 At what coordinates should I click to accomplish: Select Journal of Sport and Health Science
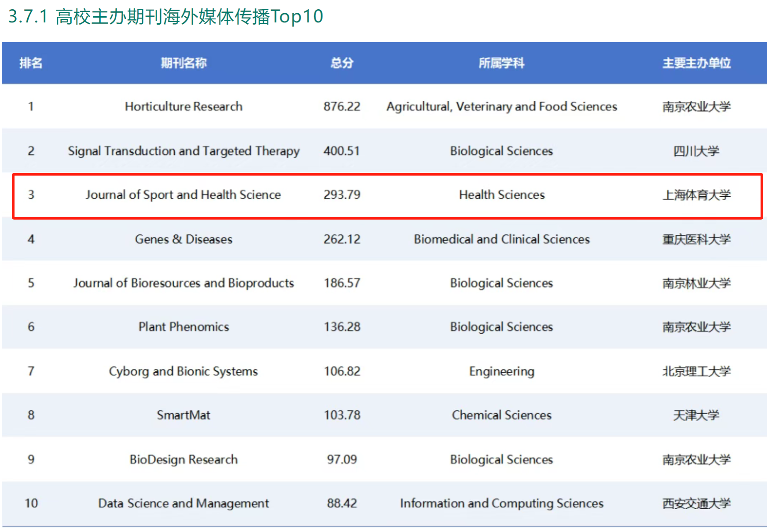[x=183, y=195]
